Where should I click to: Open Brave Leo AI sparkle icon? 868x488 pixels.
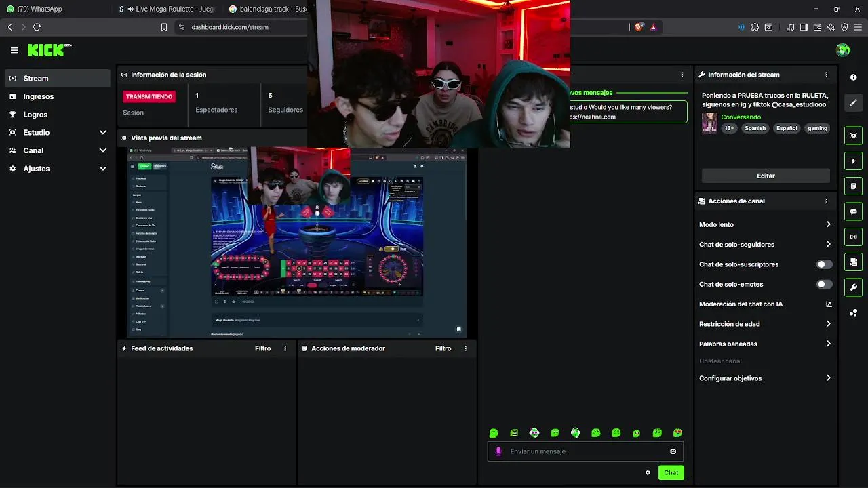(x=831, y=27)
